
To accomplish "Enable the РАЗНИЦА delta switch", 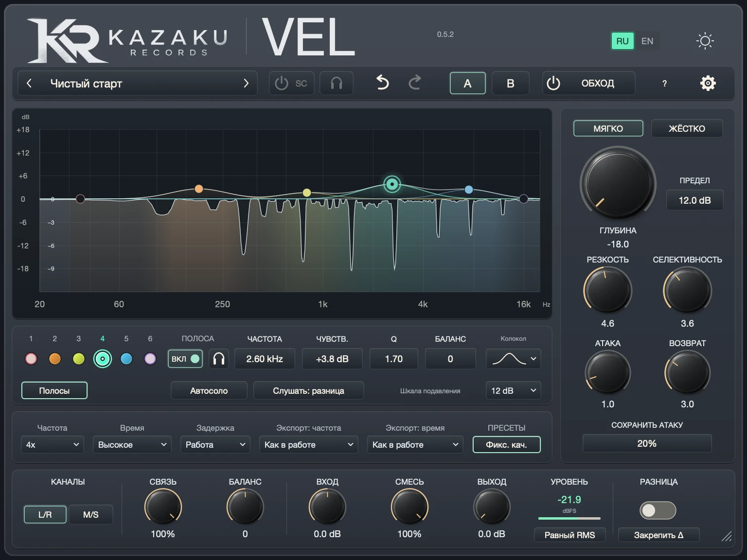I will 658,510.
